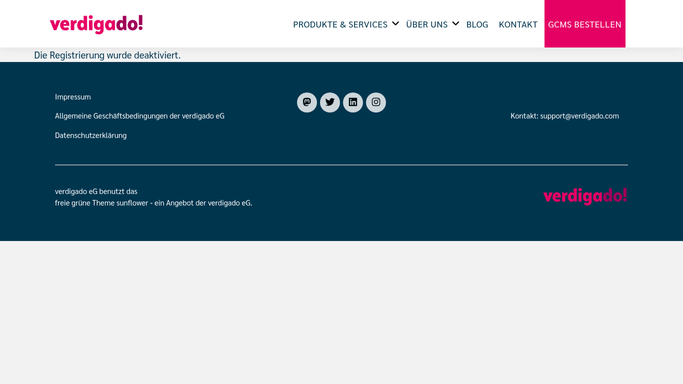Open the LinkedIn social icon
This screenshot has height=384, width=683.
pos(353,102)
